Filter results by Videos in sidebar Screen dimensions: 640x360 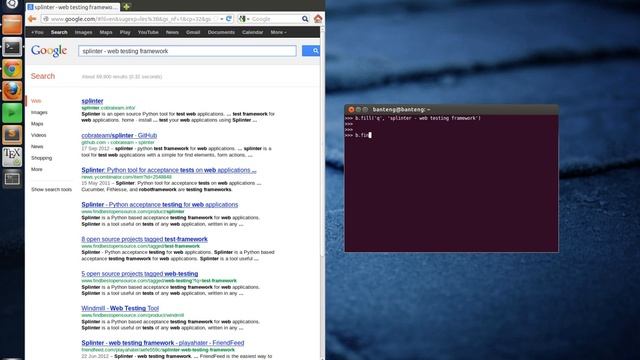(x=38, y=135)
